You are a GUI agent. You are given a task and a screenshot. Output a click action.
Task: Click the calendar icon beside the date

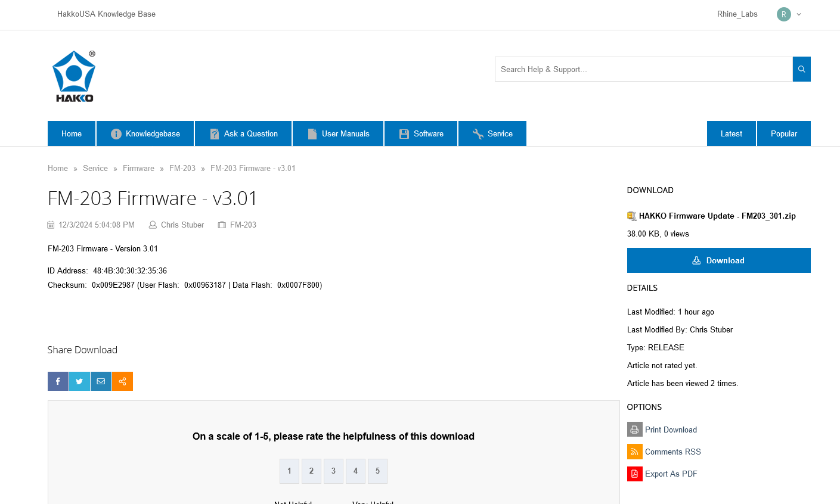[x=51, y=225]
